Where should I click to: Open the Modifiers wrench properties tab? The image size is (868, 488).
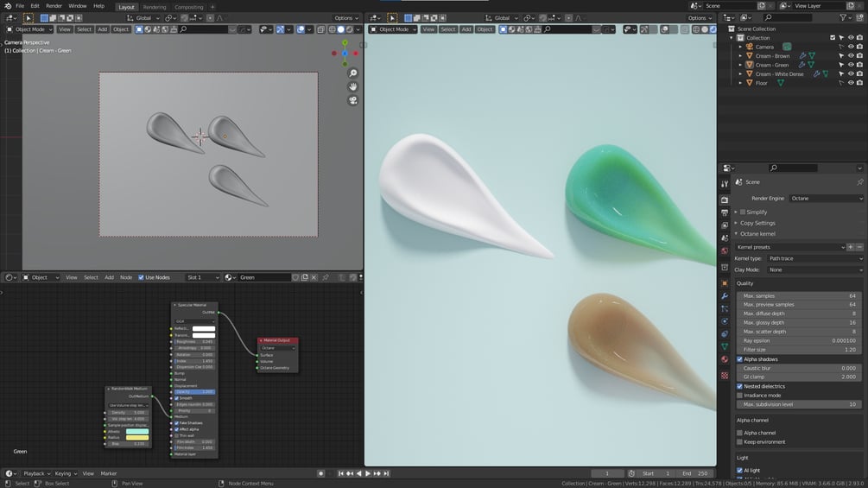tap(725, 296)
